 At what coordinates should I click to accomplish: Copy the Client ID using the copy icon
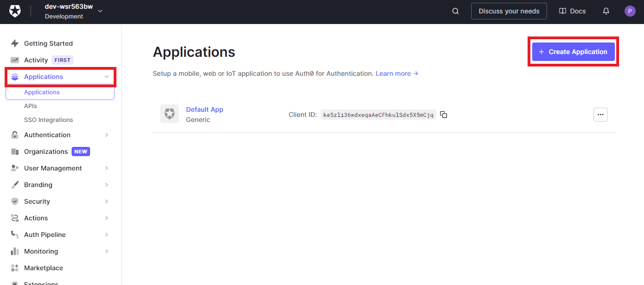pos(443,114)
